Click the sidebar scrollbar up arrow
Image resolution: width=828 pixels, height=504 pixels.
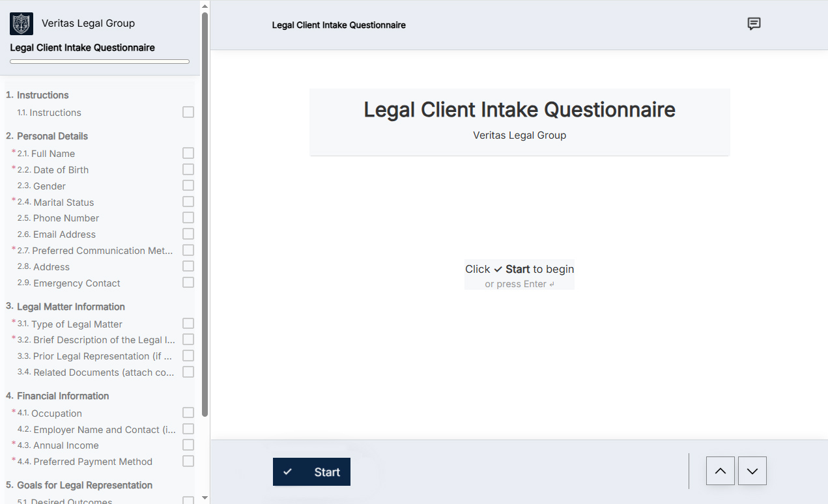[205, 6]
